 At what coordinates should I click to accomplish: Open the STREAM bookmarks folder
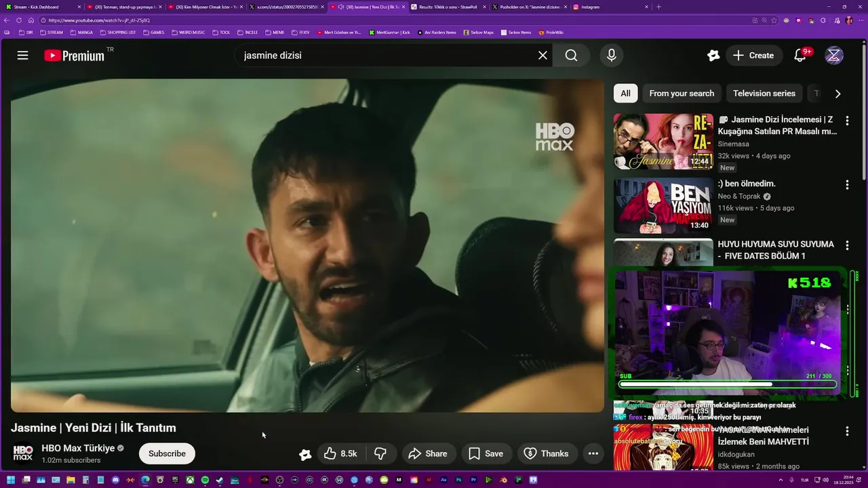52,32
